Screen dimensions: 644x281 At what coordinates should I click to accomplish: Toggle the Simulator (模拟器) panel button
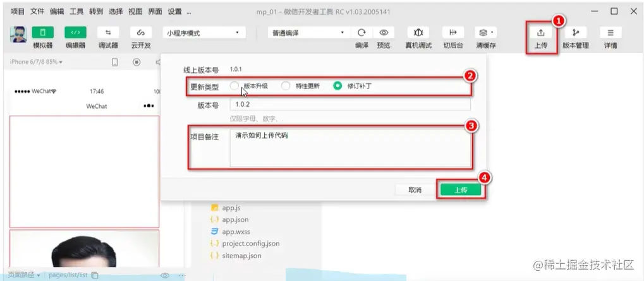pos(42,32)
